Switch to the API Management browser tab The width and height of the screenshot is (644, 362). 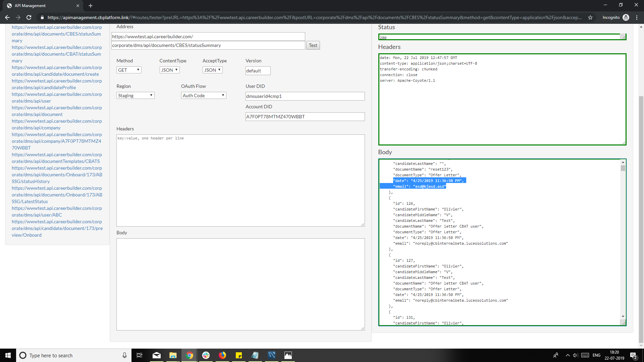(x=40, y=6)
